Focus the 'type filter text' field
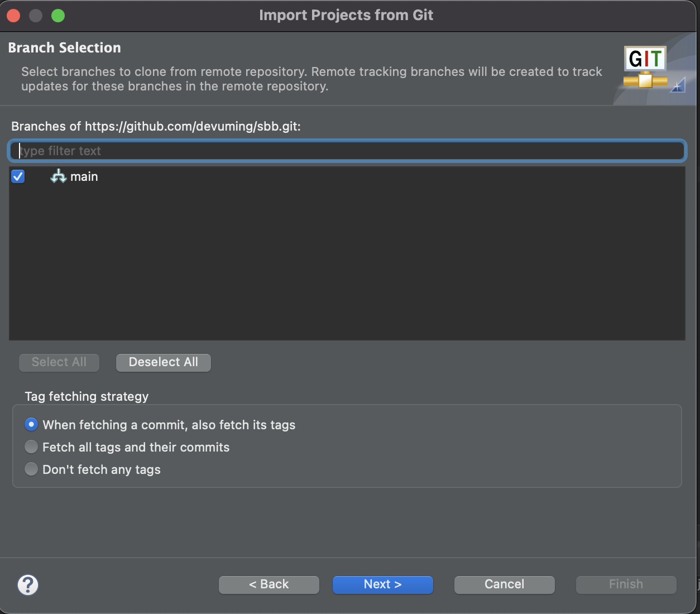Screen dimensions: 700x614 point(347,151)
